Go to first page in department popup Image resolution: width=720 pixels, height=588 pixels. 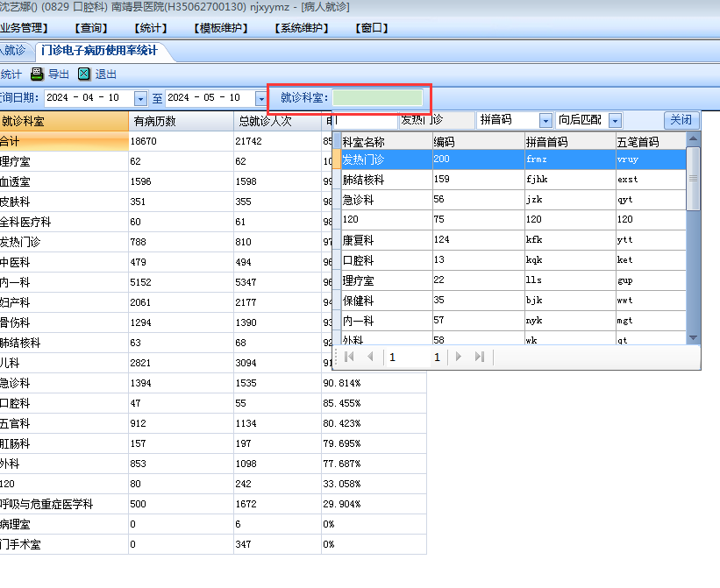click(x=349, y=357)
